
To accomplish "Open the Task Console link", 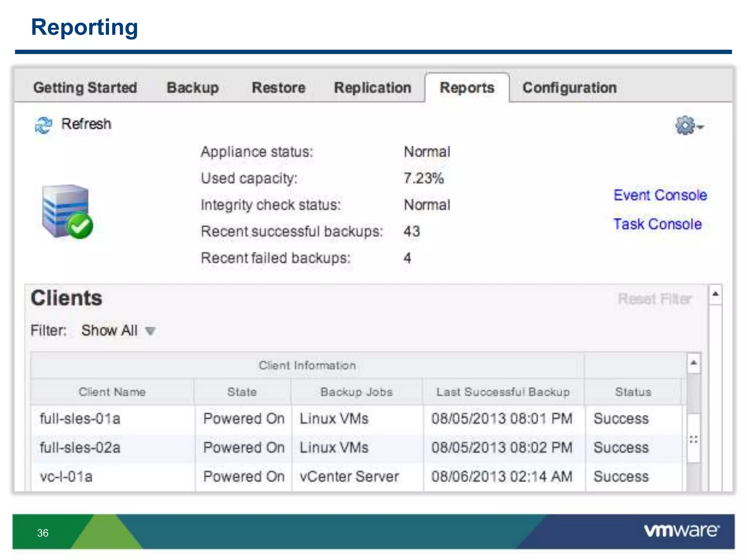I will pos(657,224).
